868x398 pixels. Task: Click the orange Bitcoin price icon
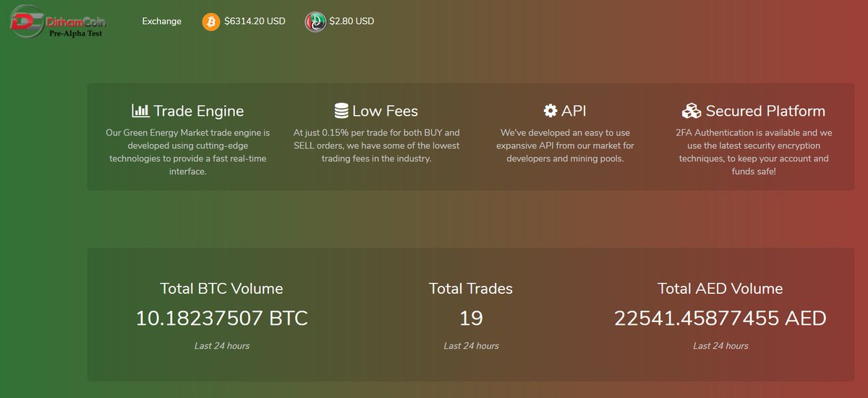211,22
